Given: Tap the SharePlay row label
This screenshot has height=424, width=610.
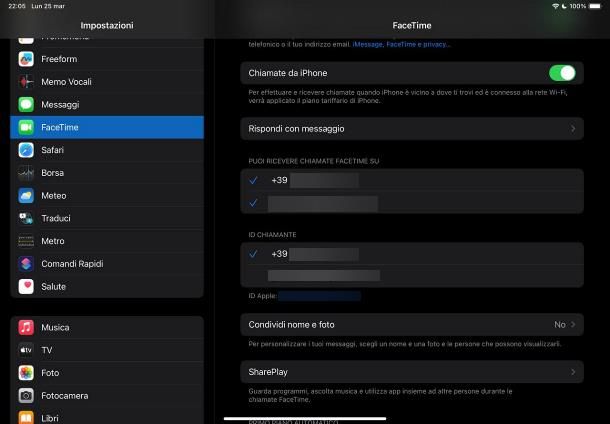Looking at the screenshot, I should (268, 372).
